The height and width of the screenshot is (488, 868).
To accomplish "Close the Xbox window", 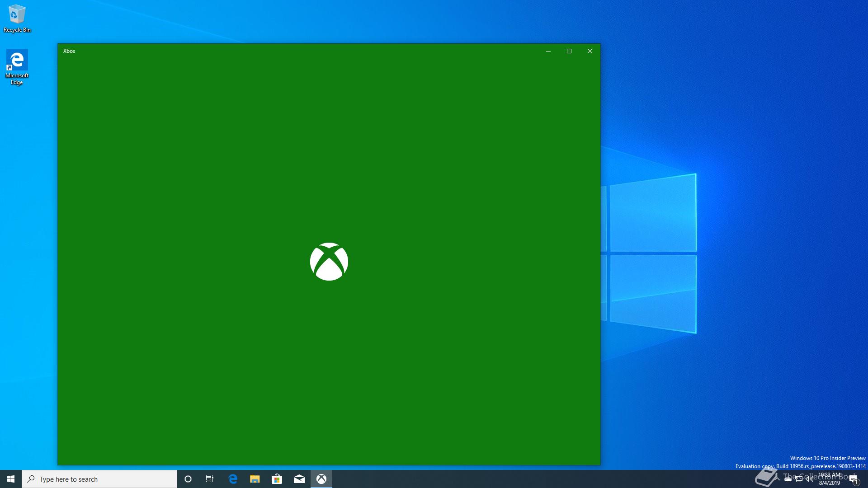I will (x=590, y=51).
